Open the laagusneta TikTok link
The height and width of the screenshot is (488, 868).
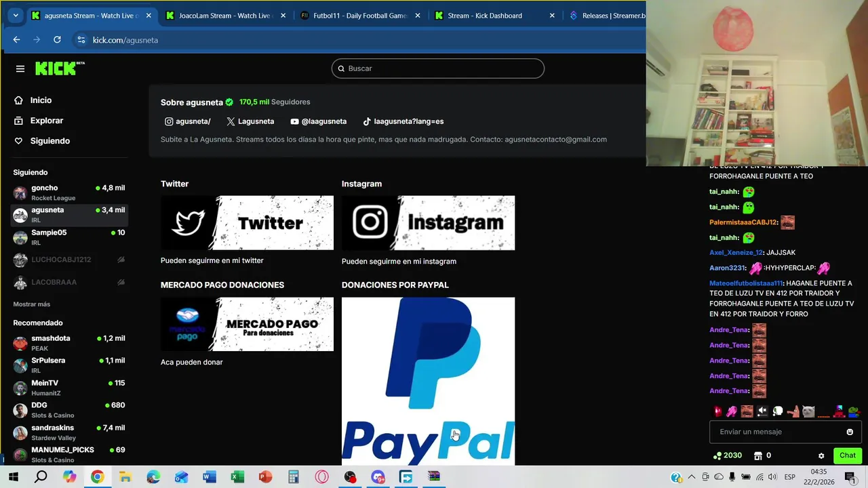coord(403,121)
